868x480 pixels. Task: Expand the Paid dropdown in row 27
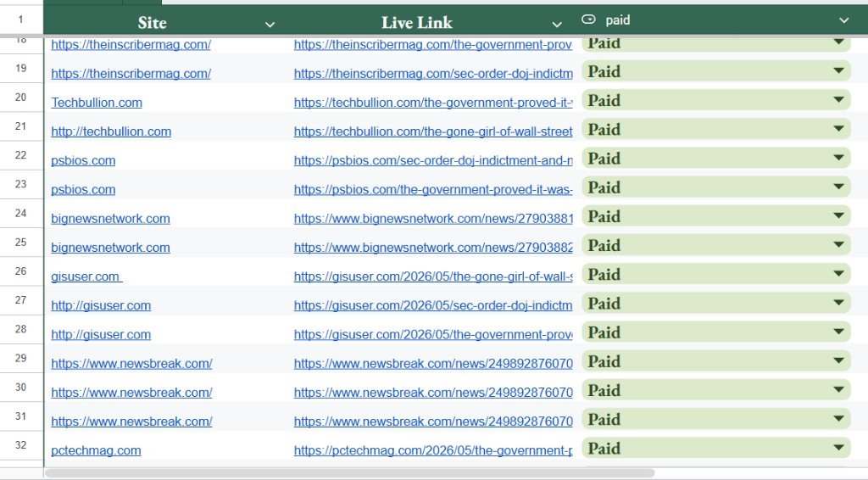pyautogui.click(x=838, y=302)
